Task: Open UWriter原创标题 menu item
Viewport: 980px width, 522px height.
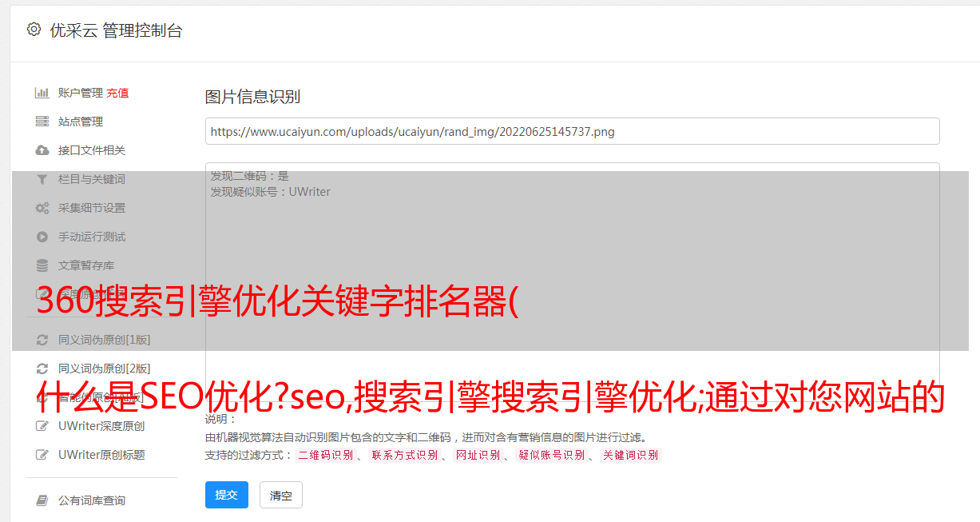Action: pos(101,455)
